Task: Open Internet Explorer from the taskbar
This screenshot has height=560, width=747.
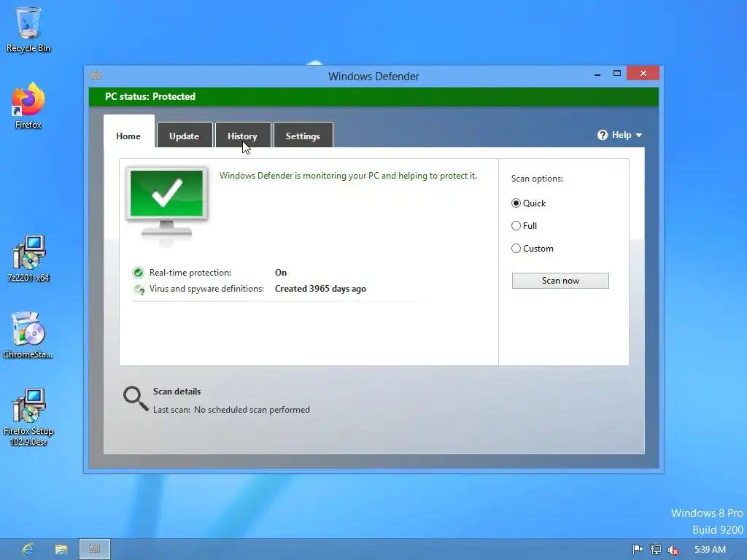Action: [x=28, y=549]
